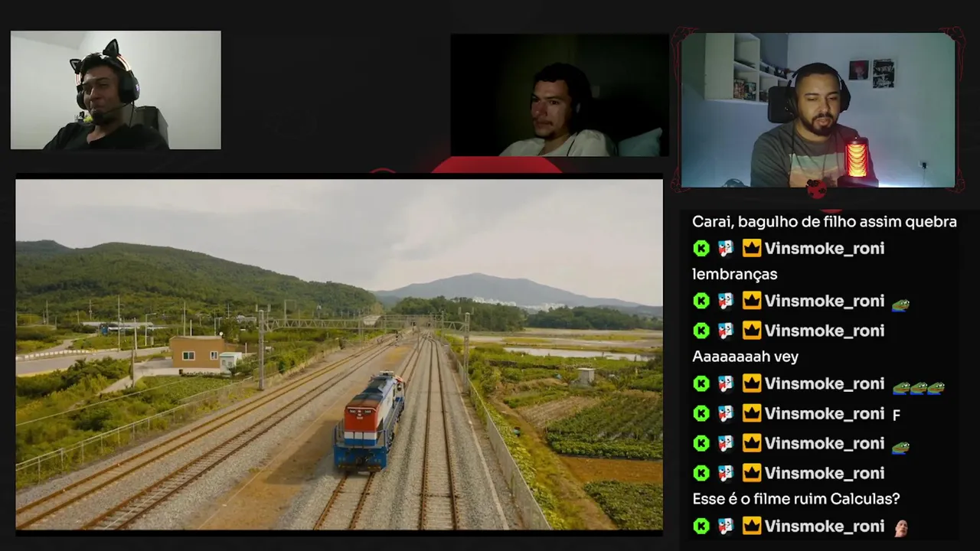The image size is (980, 551).
Task: Click the chat message "Aaaaaaaah vey"
Action: point(745,357)
